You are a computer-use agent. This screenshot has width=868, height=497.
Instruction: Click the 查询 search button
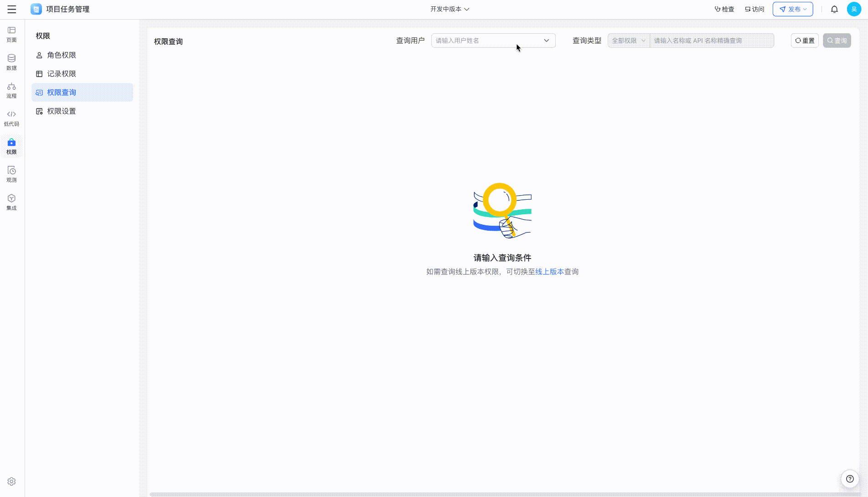click(x=837, y=41)
